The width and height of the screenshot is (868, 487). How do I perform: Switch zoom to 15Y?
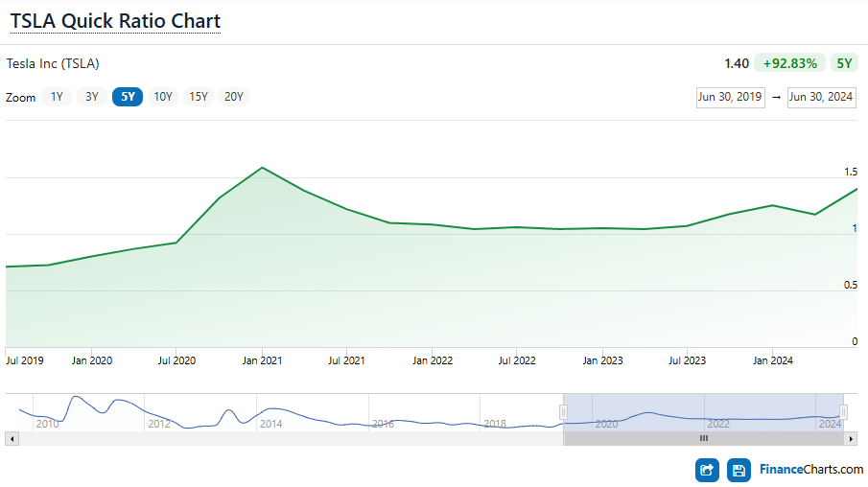(199, 97)
